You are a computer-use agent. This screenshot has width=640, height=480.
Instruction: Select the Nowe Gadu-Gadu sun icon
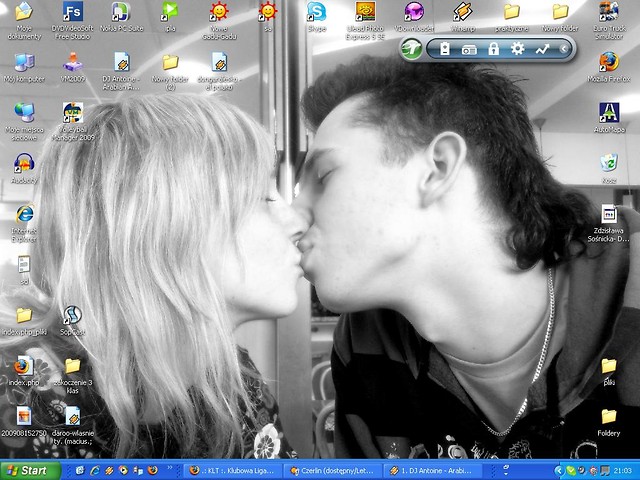point(219,20)
